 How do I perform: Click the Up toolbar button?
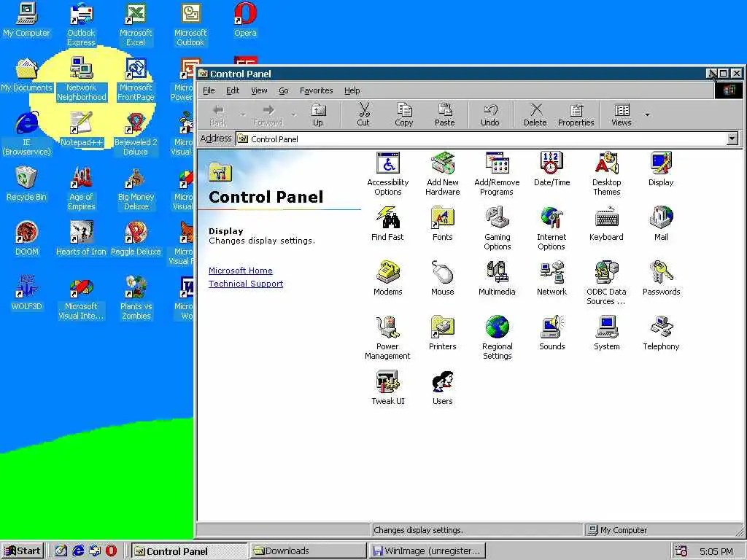[x=318, y=114]
